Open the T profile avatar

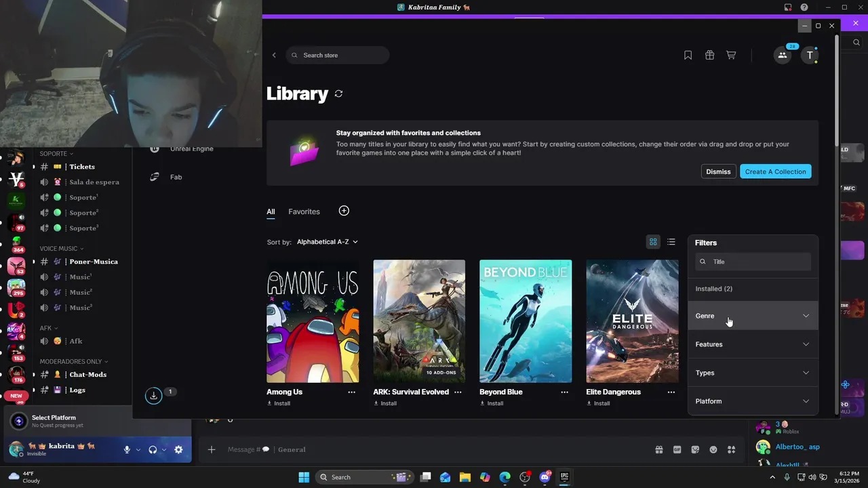[x=810, y=56]
